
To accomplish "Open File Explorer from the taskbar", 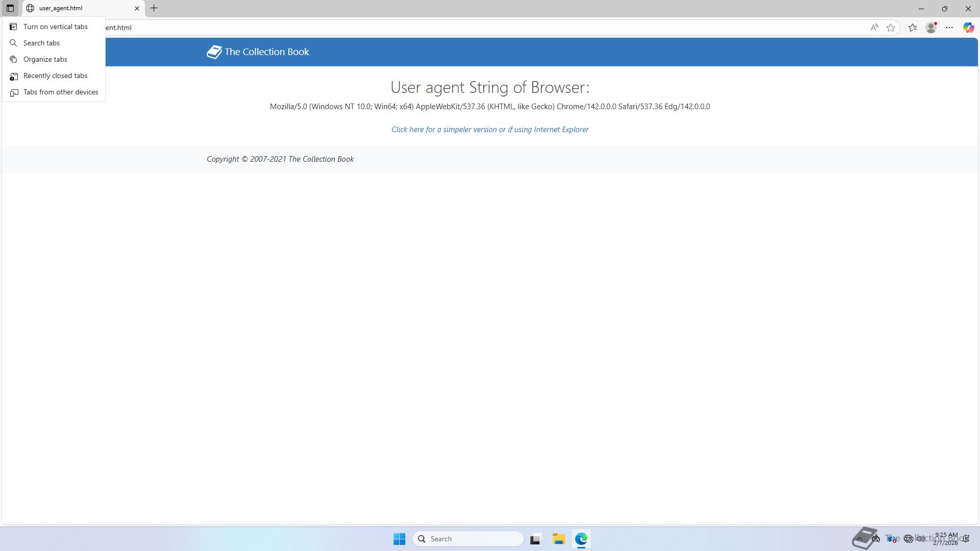I will coord(558,539).
